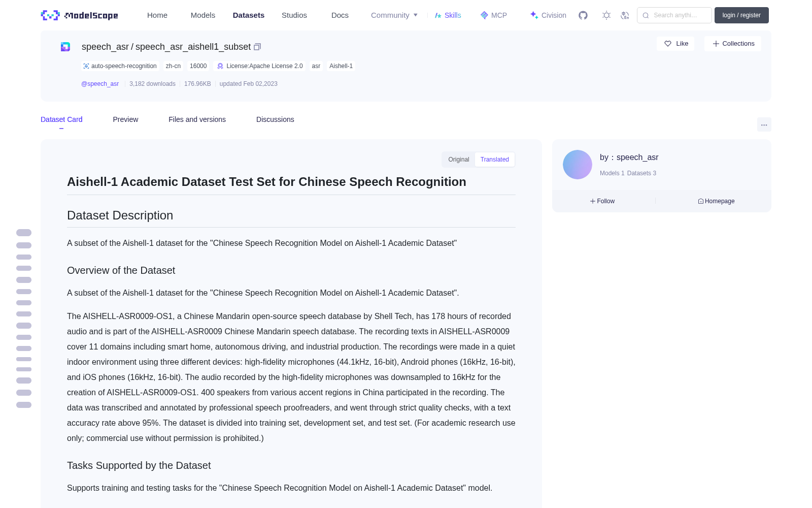This screenshot has height=508, width=812.
Task: Select the Translated view toggle
Action: [x=495, y=160]
